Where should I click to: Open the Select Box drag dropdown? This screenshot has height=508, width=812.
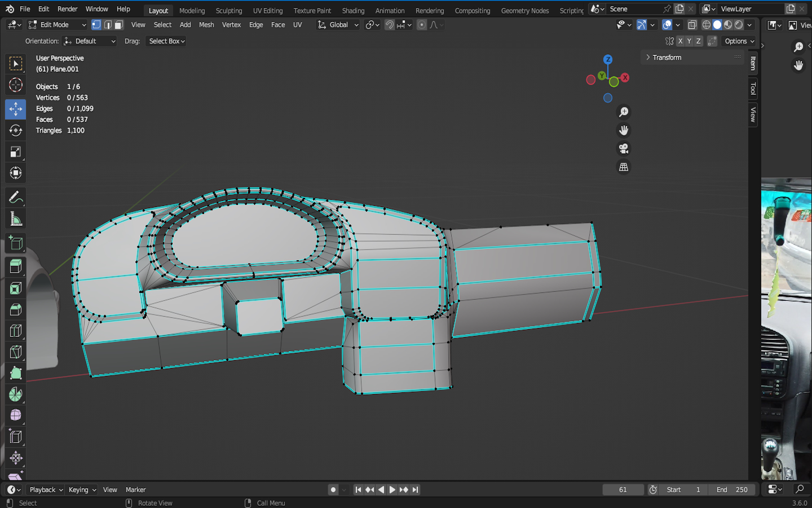(167, 41)
